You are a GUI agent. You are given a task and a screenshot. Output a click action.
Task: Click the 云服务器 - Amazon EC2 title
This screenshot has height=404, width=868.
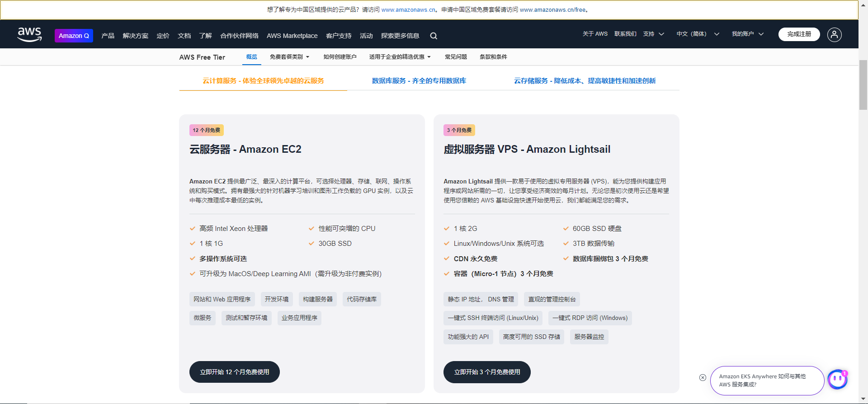tap(245, 149)
